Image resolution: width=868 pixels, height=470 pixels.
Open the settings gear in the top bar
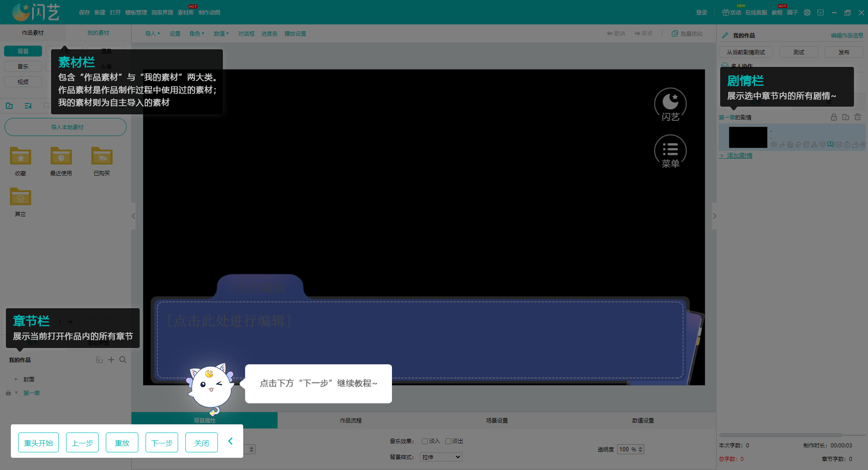click(x=807, y=12)
